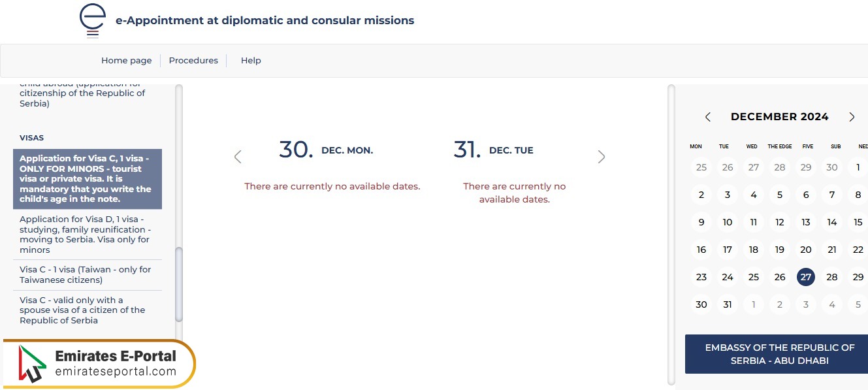This screenshot has height=390, width=868.
Task: Open the Home page menu item
Action: [x=126, y=60]
